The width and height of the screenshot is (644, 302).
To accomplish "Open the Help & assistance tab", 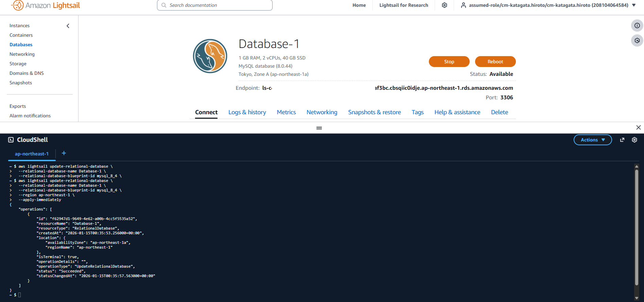I will (457, 112).
